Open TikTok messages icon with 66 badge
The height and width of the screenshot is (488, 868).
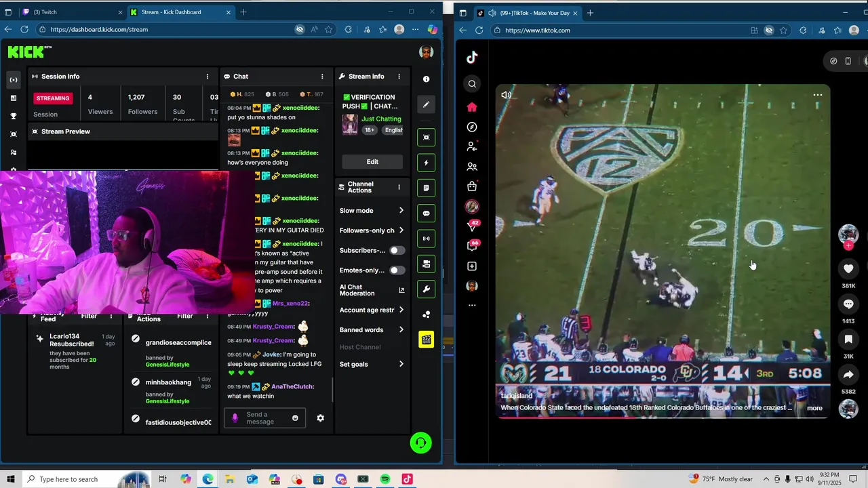(472, 246)
